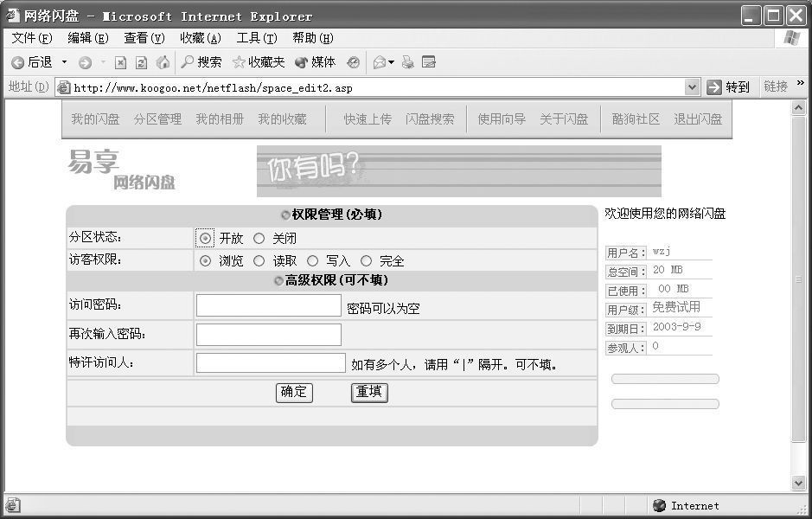812x519 pixels.
Task: Expand the Mail button dropdown arrow
Action: [x=391, y=62]
